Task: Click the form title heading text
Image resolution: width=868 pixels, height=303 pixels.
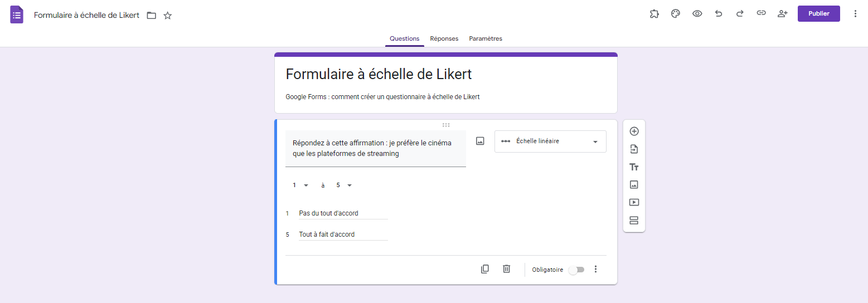Action: [379, 74]
